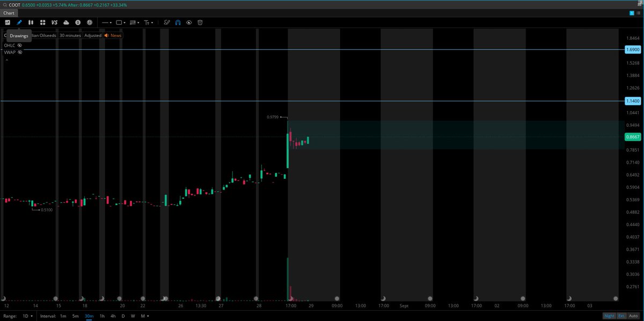Set interval to 5m
The width and height of the screenshot is (644, 321).
[x=76, y=316]
